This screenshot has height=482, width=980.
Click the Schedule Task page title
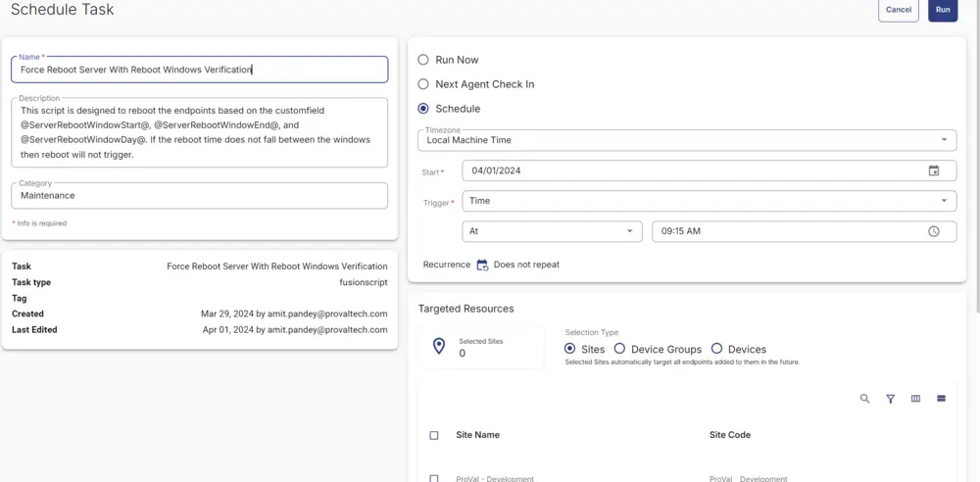pos(63,10)
